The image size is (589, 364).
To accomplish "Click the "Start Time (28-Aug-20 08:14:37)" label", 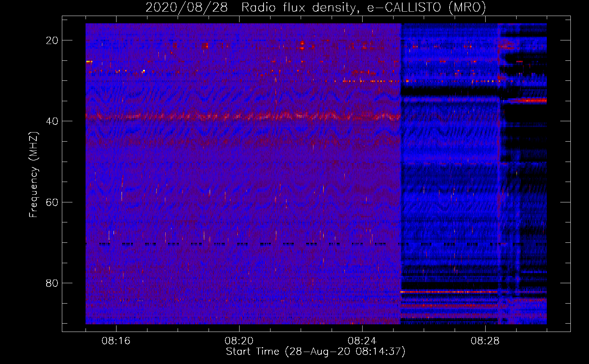I will coord(316,352).
